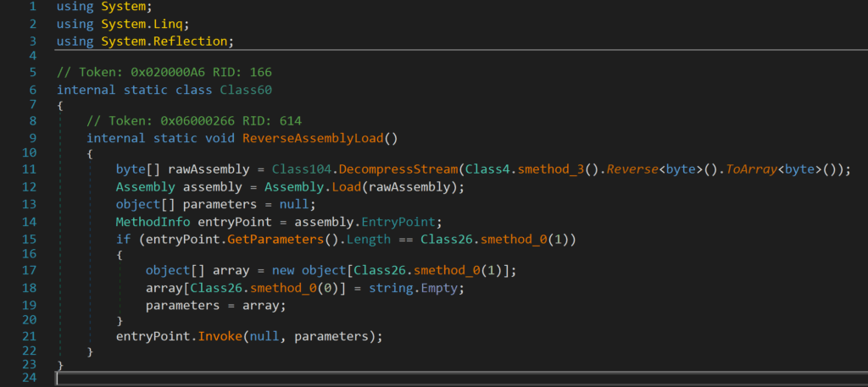Click Class26 on line 15

[x=446, y=239]
